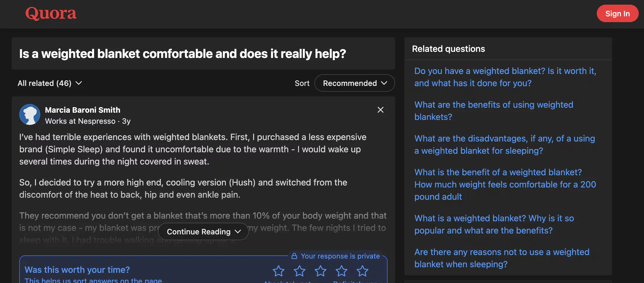The image size is (644, 283).
Task: Rate the answer two stars
Action: coord(300,271)
